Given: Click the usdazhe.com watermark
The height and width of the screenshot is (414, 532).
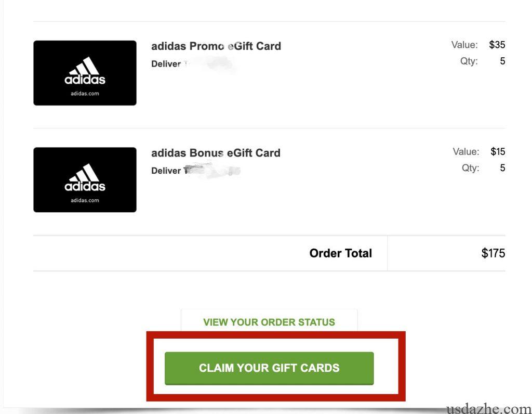Looking at the screenshot, I should click(x=488, y=409).
